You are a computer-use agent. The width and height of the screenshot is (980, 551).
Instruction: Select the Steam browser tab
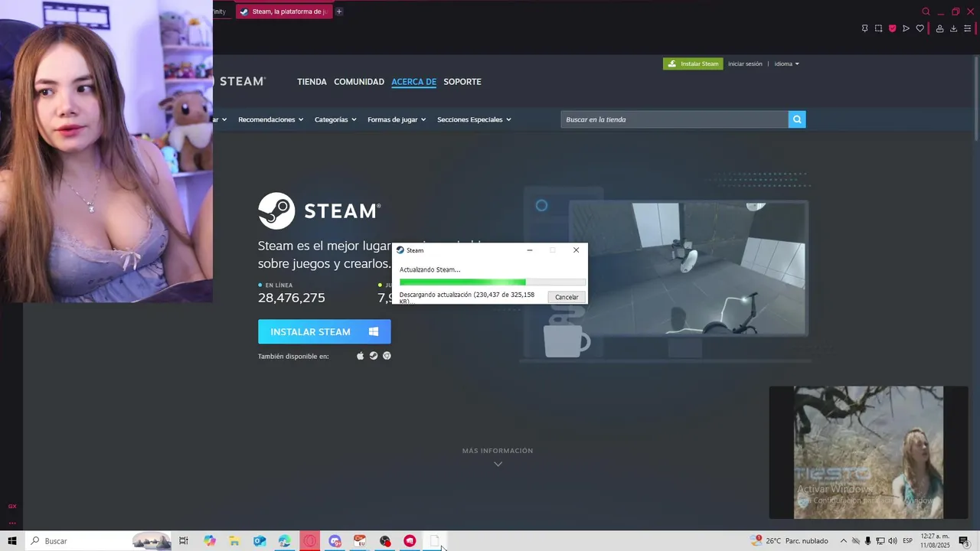284,11
